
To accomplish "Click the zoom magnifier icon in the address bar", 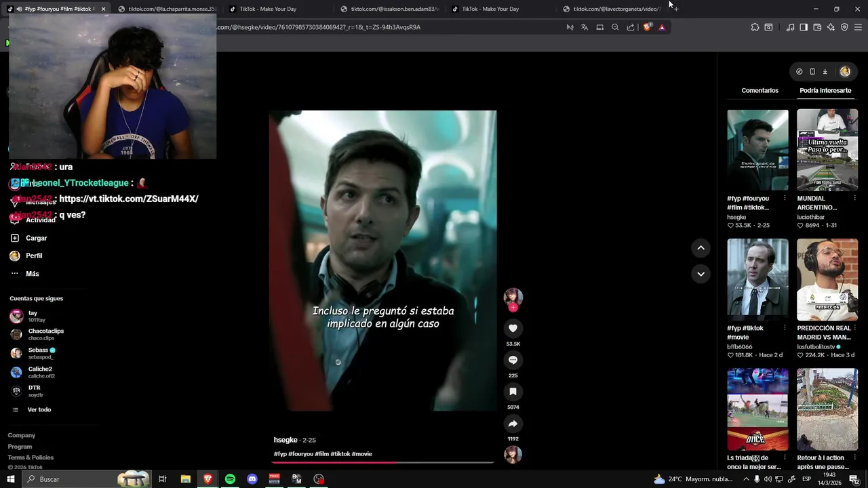I will coord(615,27).
